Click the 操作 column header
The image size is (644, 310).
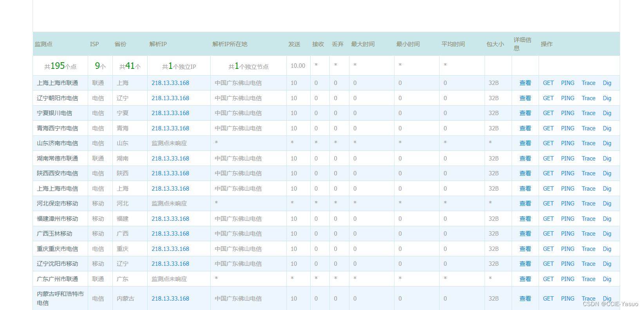pyautogui.click(x=547, y=44)
